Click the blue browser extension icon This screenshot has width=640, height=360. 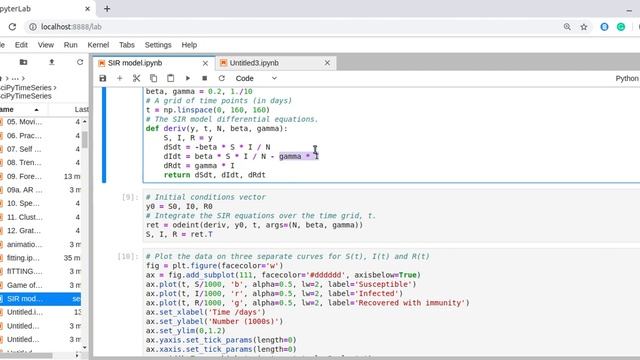pyautogui.click(x=604, y=27)
